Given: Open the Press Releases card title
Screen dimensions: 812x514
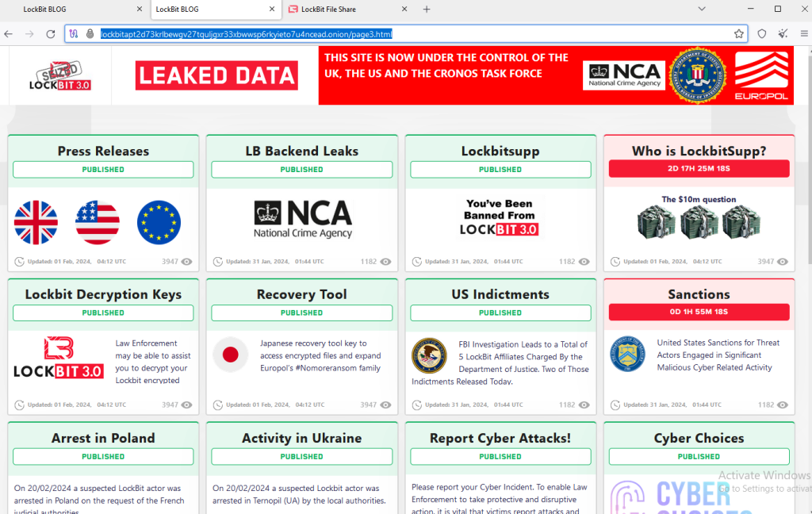Looking at the screenshot, I should pyautogui.click(x=103, y=151).
